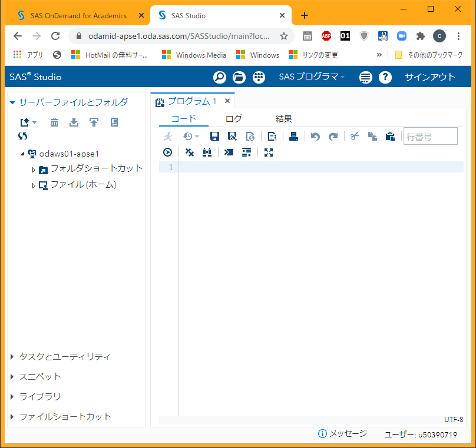Click the cut scissors icon
The image size is (476, 448).
pyautogui.click(x=355, y=137)
